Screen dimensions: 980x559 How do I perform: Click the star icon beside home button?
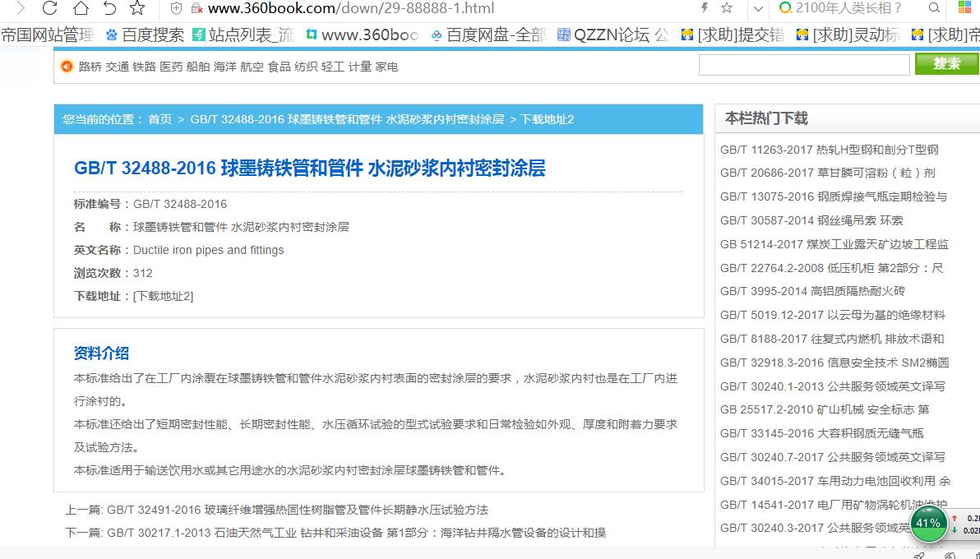[x=137, y=9]
